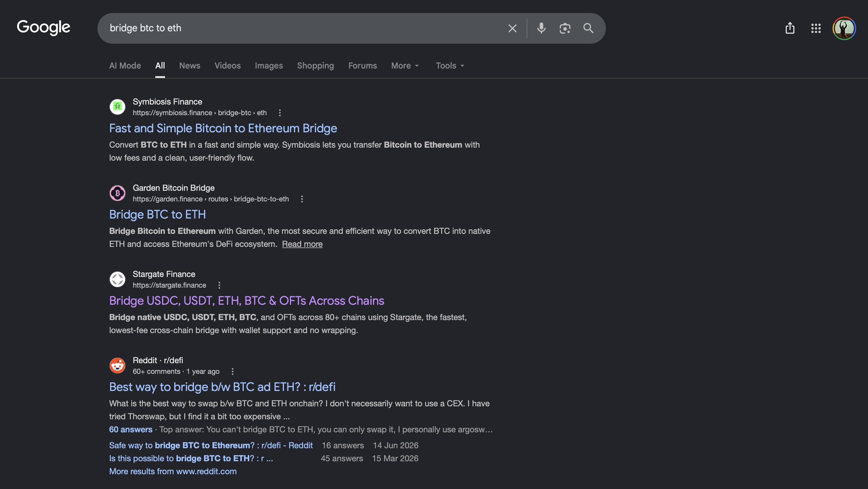
Task: Click the Google logo
Action: coord(43,28)
